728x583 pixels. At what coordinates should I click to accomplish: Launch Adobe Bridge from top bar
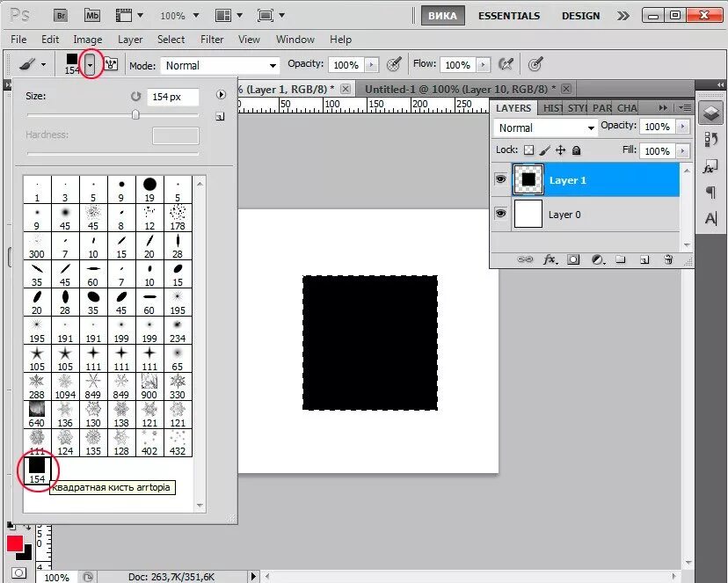pyautogui.click(x=61, y=15)
